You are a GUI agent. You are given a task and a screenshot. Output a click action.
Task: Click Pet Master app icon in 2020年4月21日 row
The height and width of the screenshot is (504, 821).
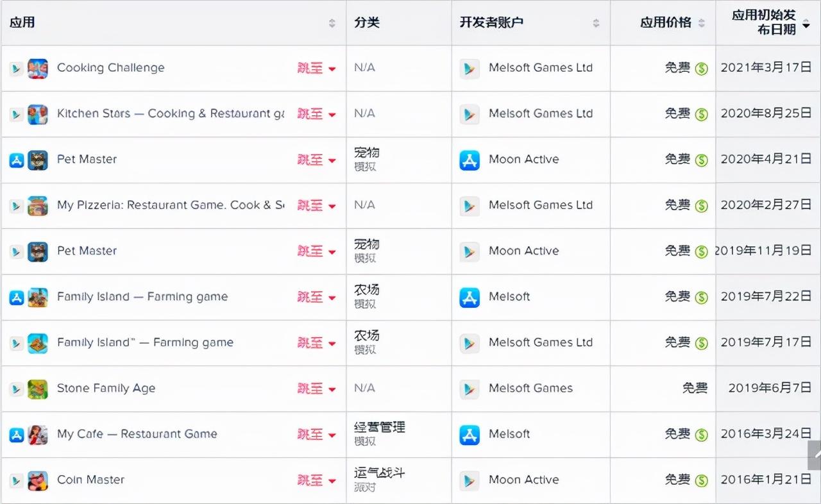pos(38,160)
